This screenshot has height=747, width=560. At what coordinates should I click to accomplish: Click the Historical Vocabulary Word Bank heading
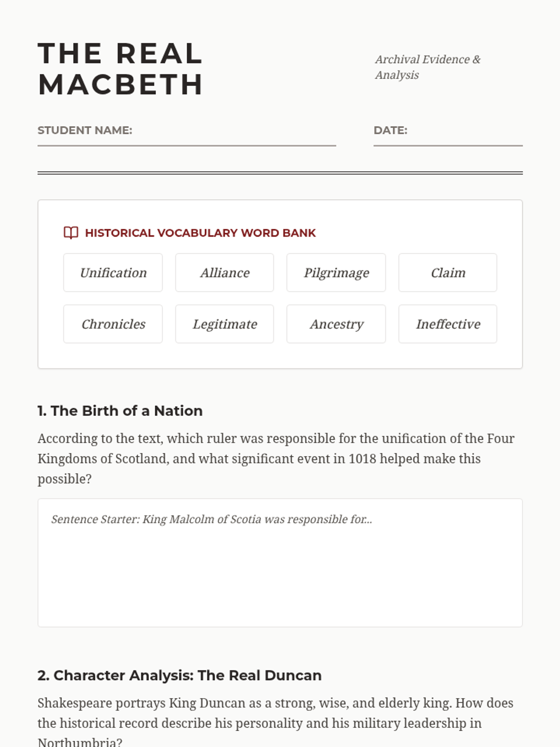click(200, 233)
